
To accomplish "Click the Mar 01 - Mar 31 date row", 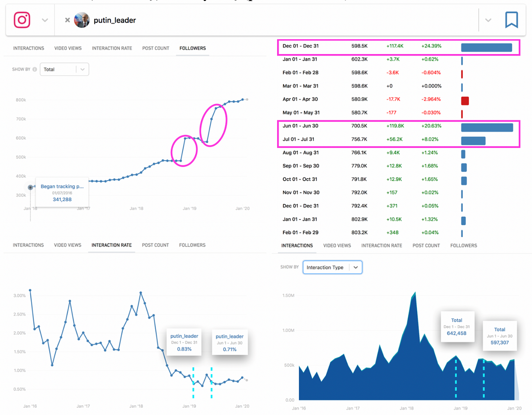I will [x=301, y=86].
